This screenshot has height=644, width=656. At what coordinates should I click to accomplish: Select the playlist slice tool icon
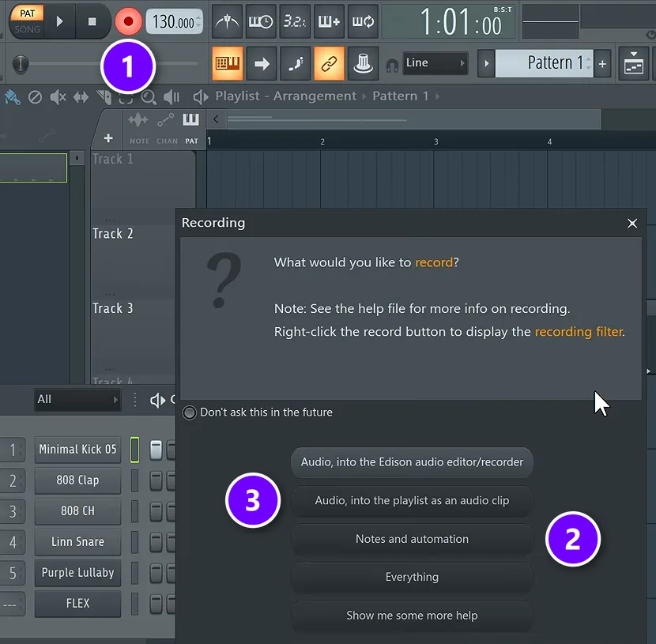point(104,97)
